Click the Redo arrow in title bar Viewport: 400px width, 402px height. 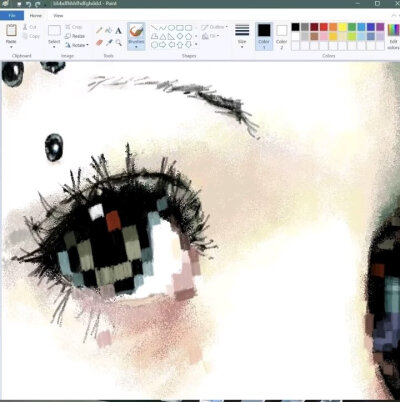coord(38,4)
